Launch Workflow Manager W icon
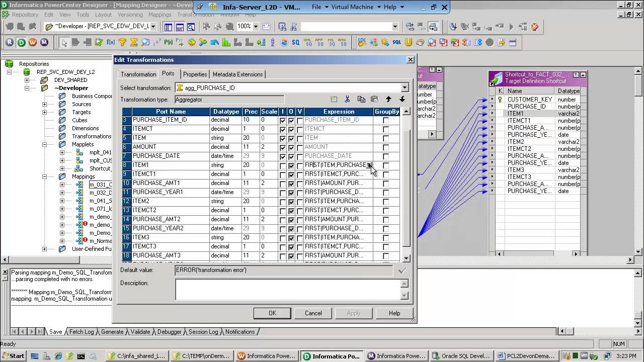This screenshot has width=644, height=362. pos(33,42)
